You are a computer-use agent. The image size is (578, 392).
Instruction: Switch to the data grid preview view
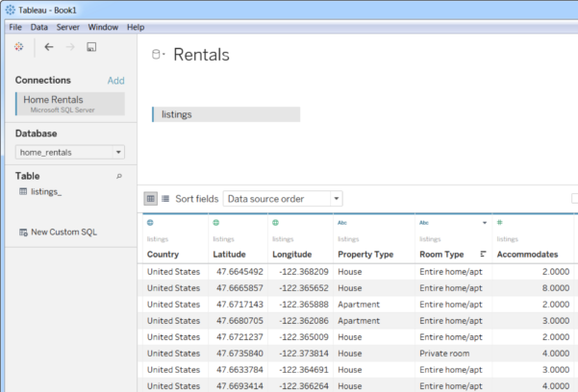tap(151, 199)
